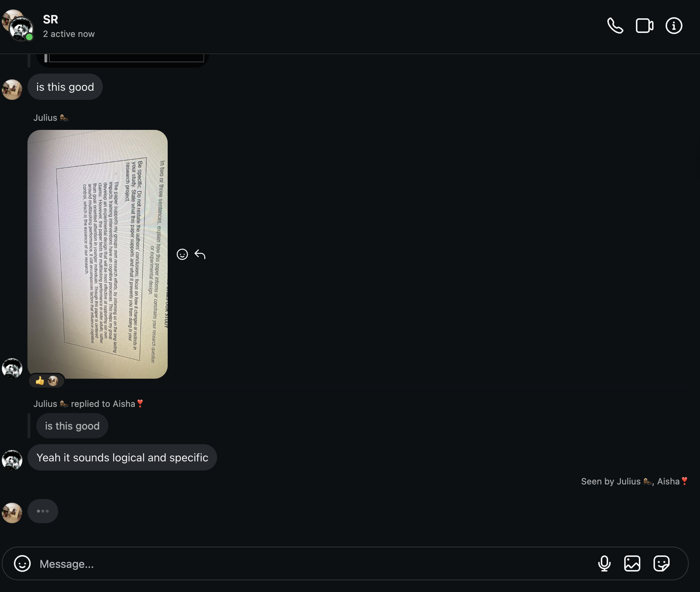The width and height of the screenshot is (700, 592).
Task: Open Julius's avatar beside the last message
Action: click(12, 460)
